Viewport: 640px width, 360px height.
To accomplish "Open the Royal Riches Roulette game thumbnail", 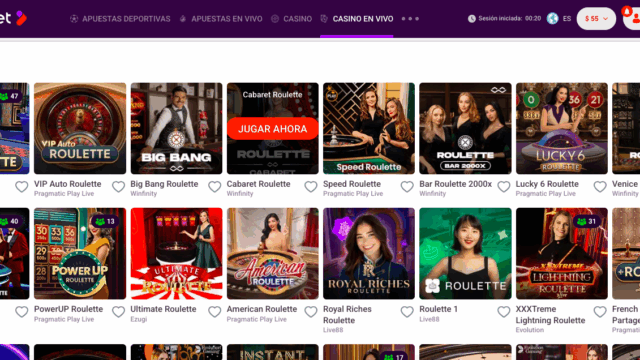I will [369, 253].
